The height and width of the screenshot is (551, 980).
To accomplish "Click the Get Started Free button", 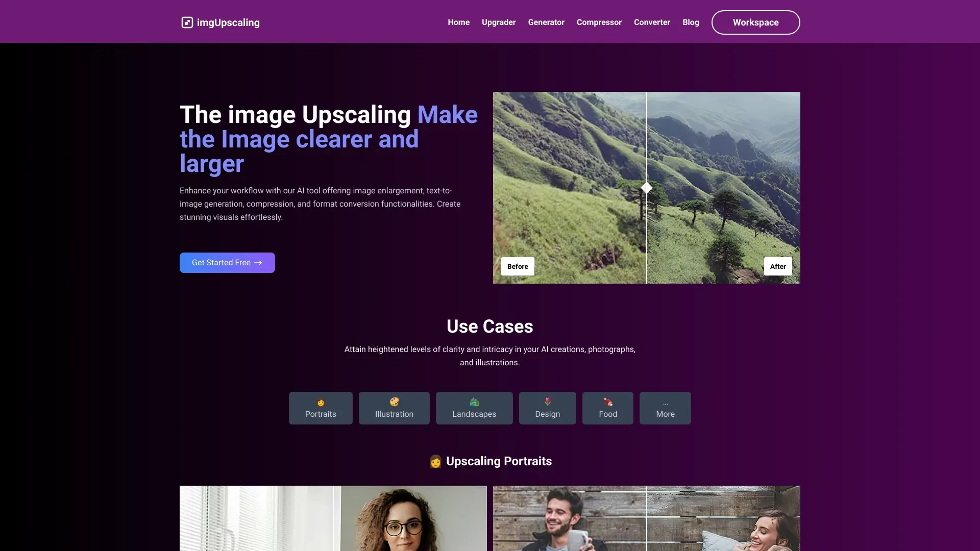I will [x=227, y=262].
